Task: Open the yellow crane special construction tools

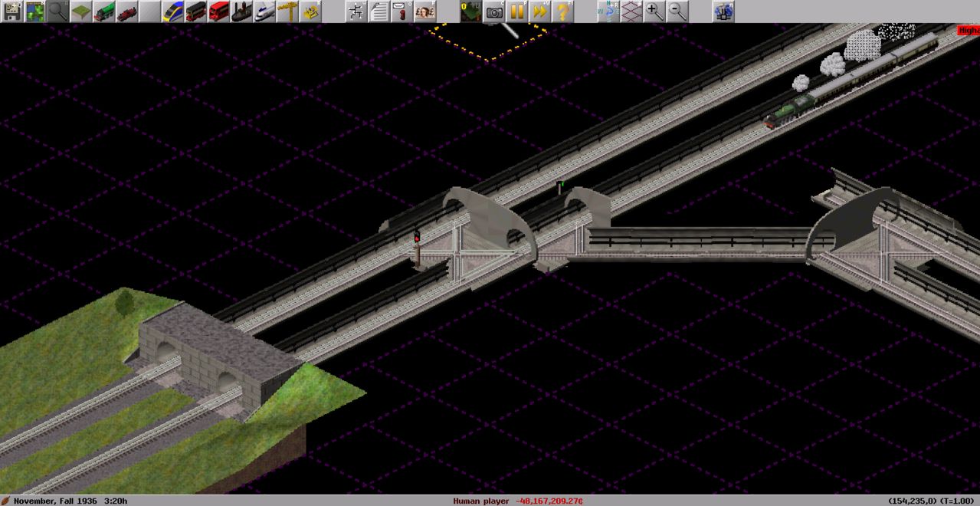Action: 287,11
